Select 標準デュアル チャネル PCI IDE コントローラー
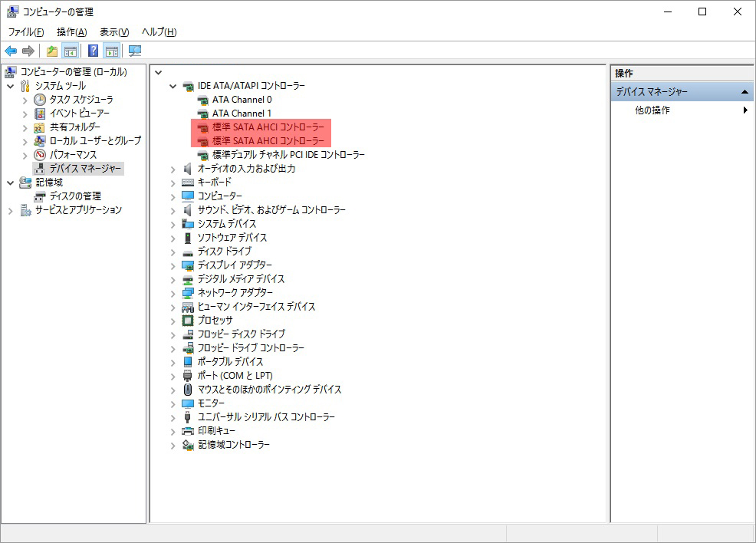756x543 pixels. coord(288,155)
